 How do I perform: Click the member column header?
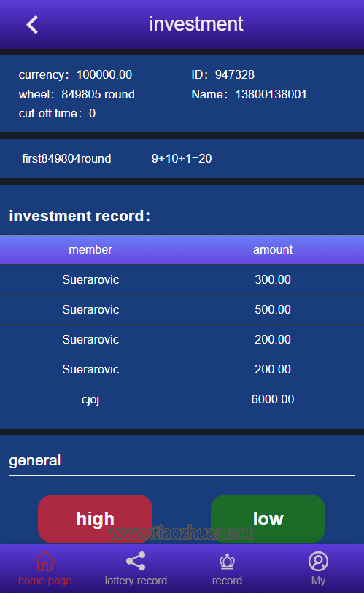(90, 249)
